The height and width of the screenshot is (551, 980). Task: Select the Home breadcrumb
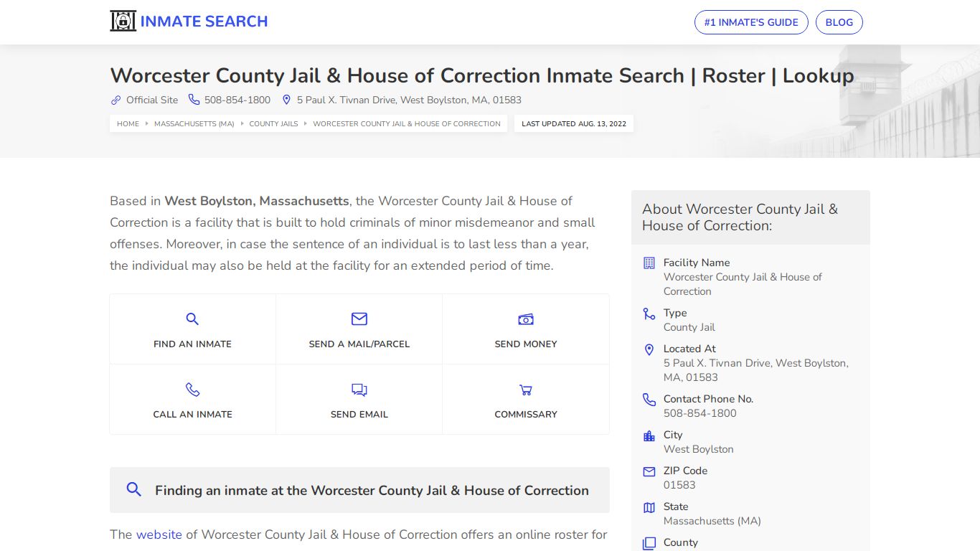coord(128,123)
